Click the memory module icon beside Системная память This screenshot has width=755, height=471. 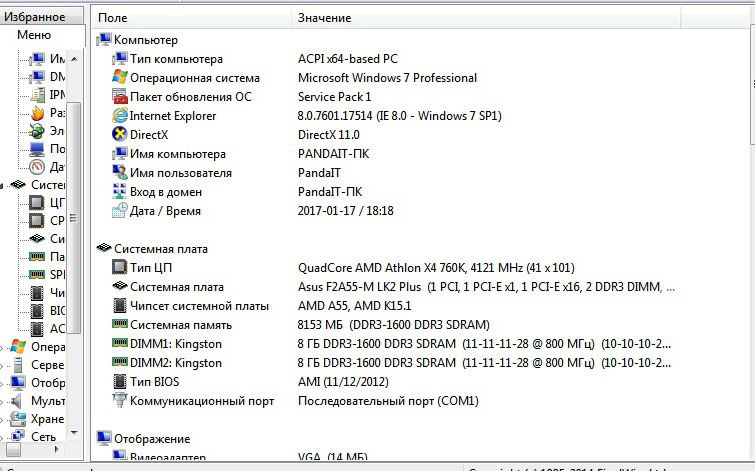pyautogui.click(x=119, y=324)
